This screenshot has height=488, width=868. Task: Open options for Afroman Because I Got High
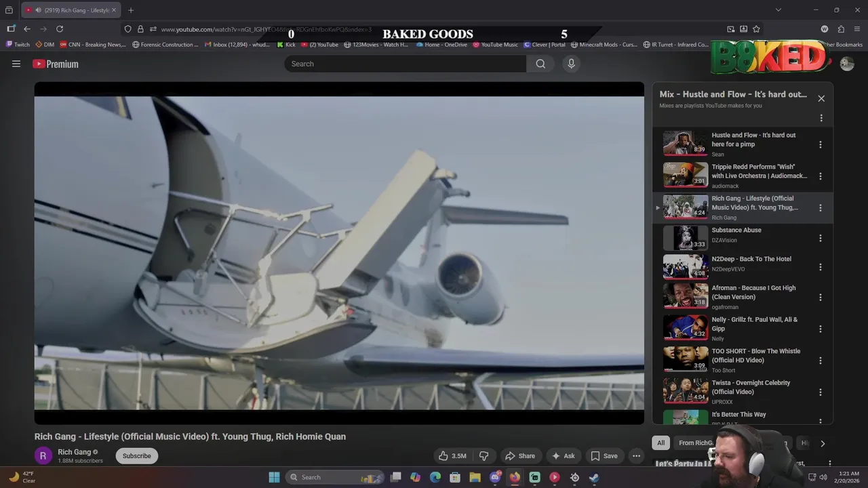821,298
